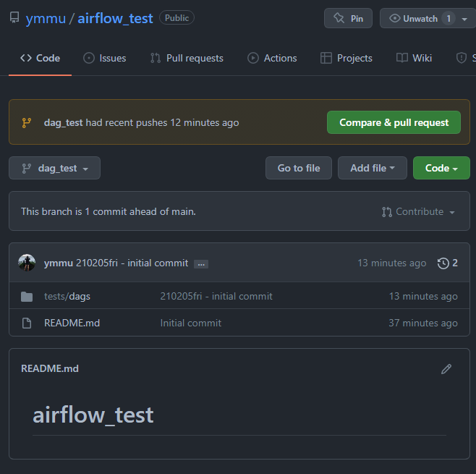Click the ymmu avatar thumbnail

[x=27, y=263]
